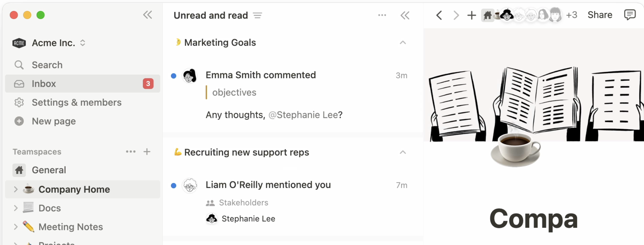The width and height of the screenshot is (644, 245).
Task: Open the comments speech bubble icon
Action: click(x=630, y=15)
